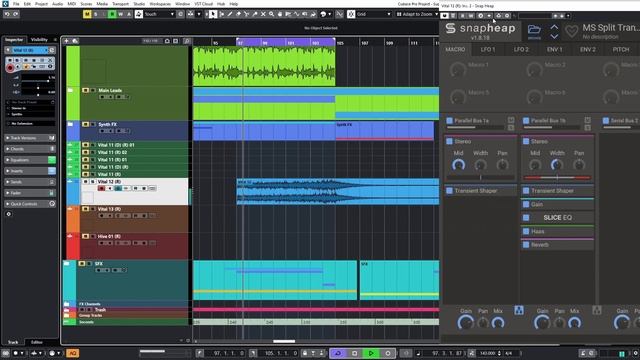This screenshot has height=360, width=640.
Task: Open track list search magnifier
Action: click(x=187, y=41)
